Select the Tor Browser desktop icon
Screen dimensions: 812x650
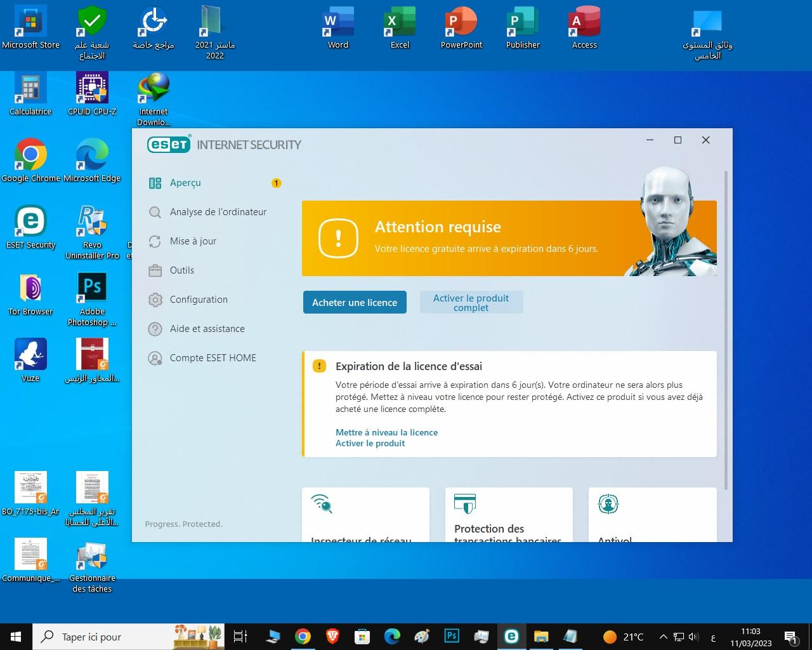(x=30, y=295)
